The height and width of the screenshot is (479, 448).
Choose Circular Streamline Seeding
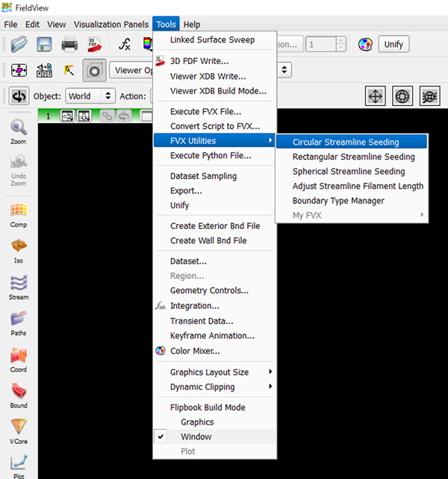coord(346,143)
